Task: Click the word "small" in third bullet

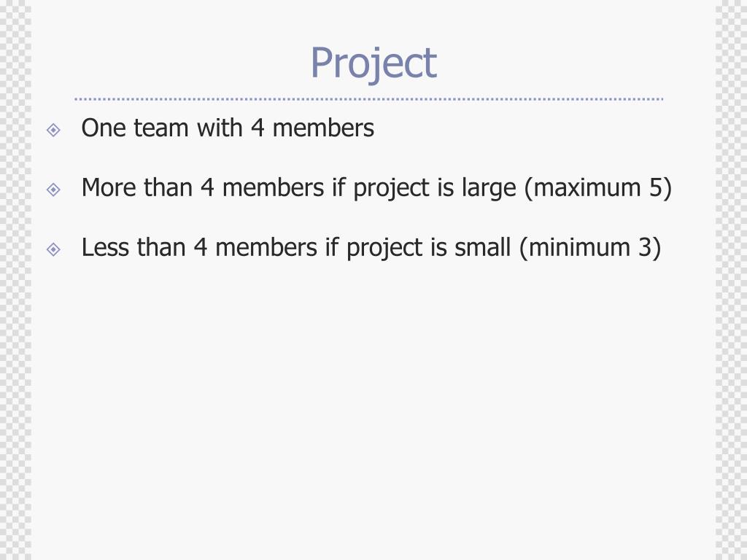Action: pyautogui.click(x=482, y=248)
